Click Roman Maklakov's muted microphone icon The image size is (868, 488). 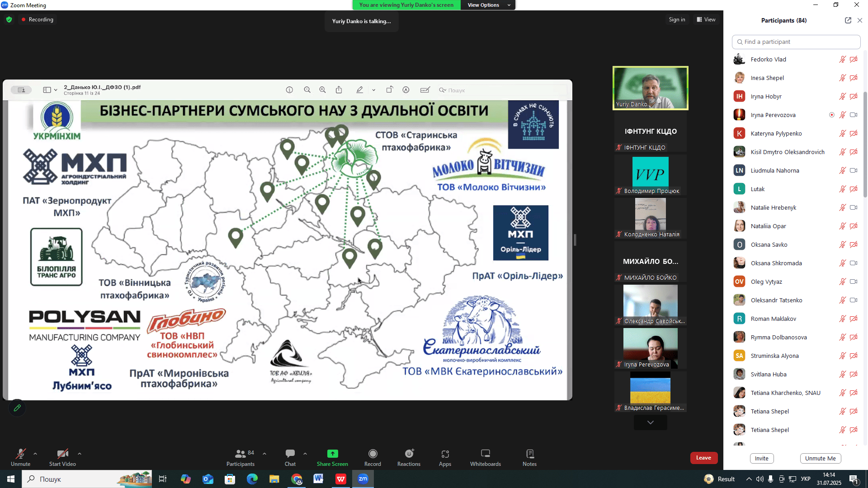pos(842,319)
